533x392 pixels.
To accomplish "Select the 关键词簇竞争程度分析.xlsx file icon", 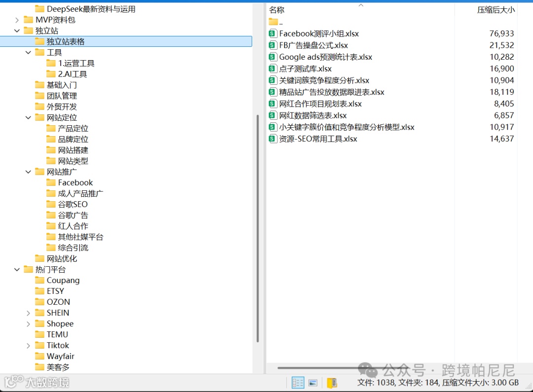I will (x=272, y=80).
